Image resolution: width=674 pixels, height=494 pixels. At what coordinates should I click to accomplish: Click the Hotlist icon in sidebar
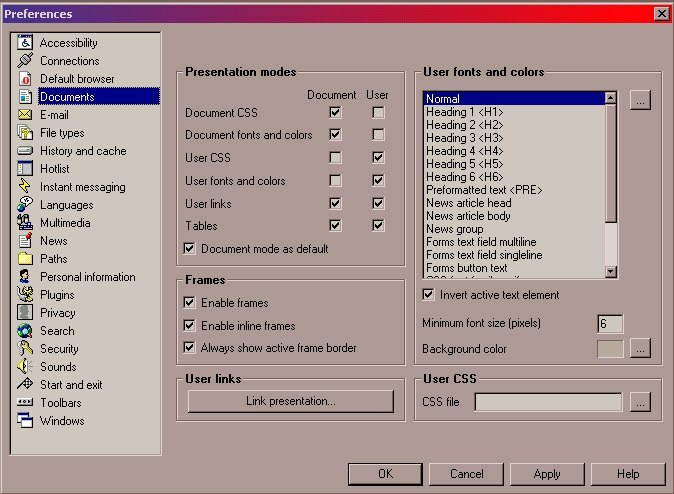pos(26,169)
